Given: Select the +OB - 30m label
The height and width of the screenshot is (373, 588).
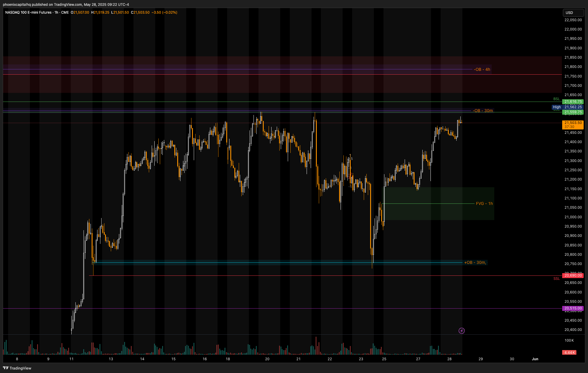Looking at the screenshot, I should click(475, 262).
